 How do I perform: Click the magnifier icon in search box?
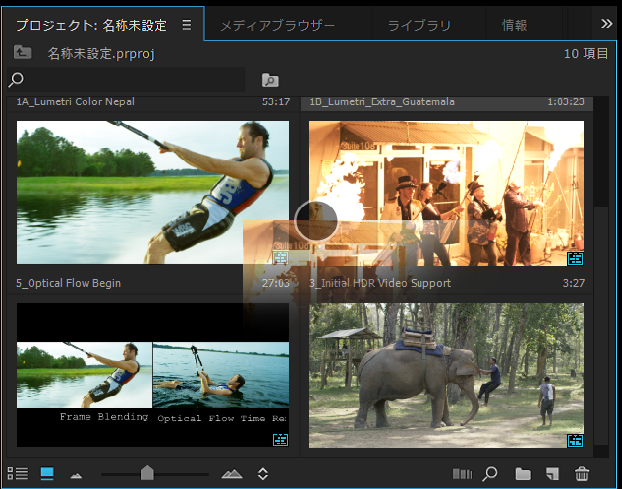coord(16,80)
